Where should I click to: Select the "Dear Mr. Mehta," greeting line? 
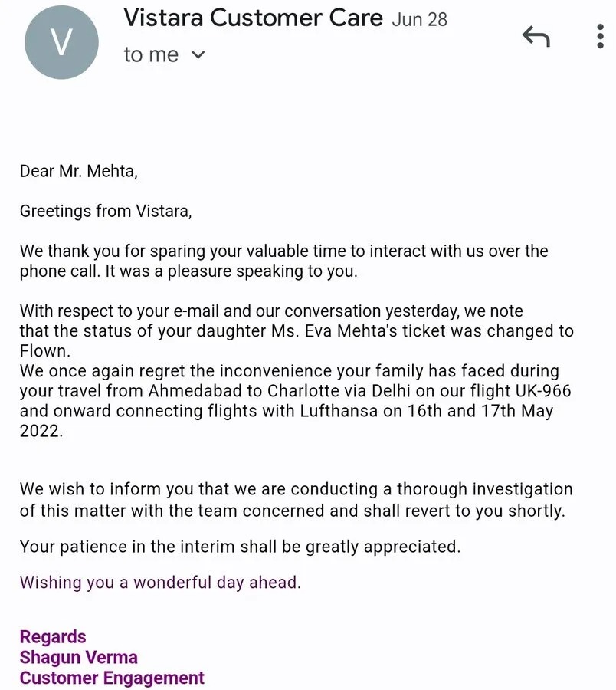79,171
